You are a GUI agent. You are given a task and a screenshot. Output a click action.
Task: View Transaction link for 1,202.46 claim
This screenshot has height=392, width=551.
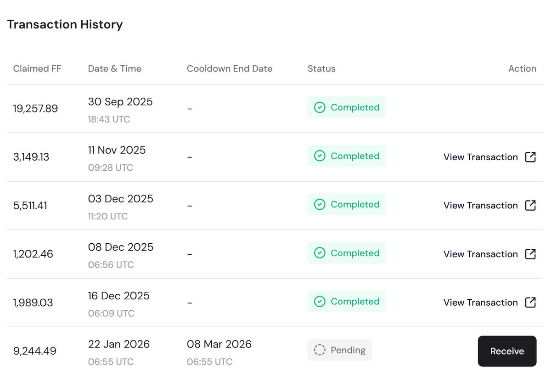pos(480,254)
